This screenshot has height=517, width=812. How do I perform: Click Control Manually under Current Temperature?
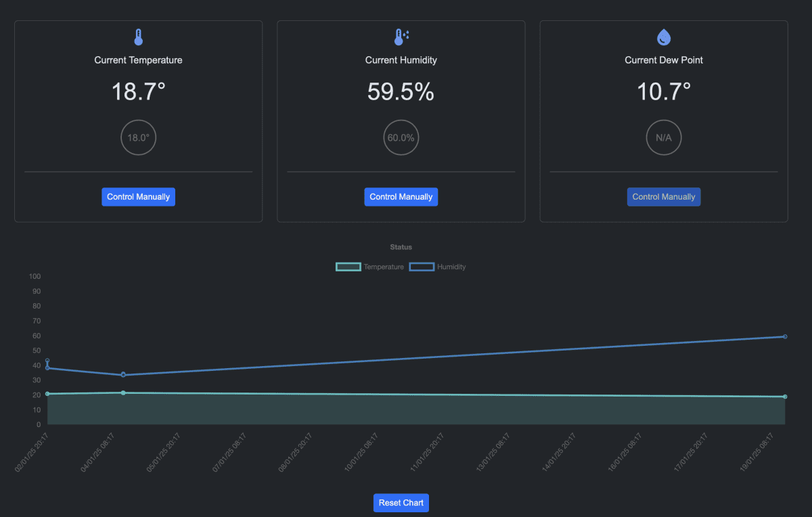[139, 197]
